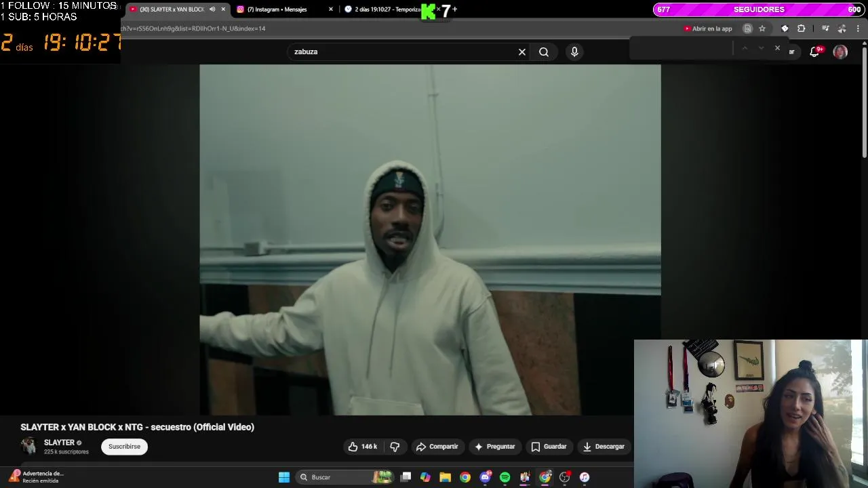This screenshot has width=868, height=488.
Task: Open Copilot from taskbar
Action: pos(425,477)
